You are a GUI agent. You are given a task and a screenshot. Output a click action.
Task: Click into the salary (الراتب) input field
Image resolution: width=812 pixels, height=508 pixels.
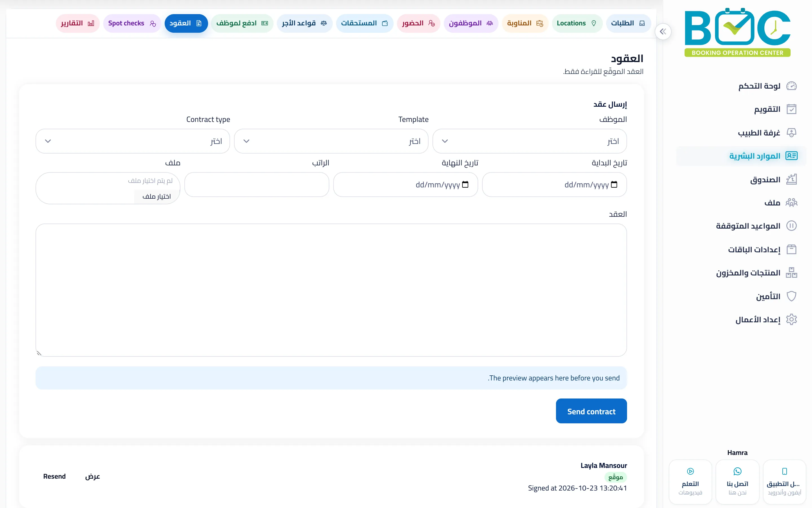pos(257,185)
